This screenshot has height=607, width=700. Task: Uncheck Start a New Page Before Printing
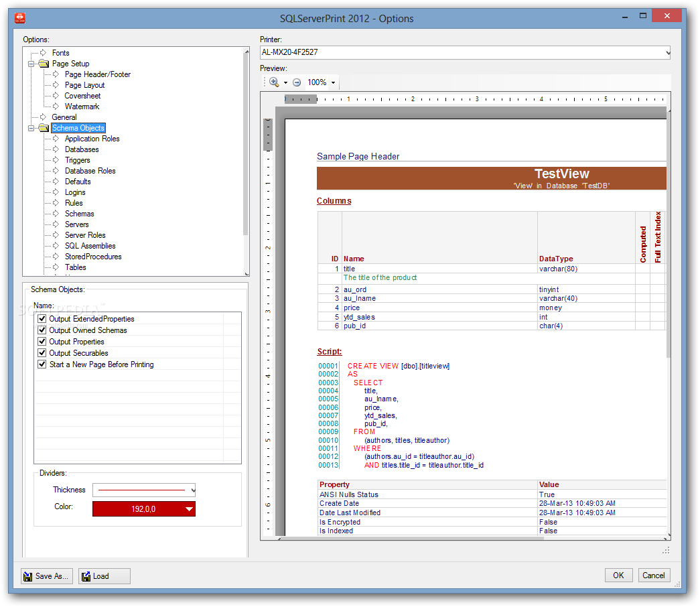pos(42,364)
